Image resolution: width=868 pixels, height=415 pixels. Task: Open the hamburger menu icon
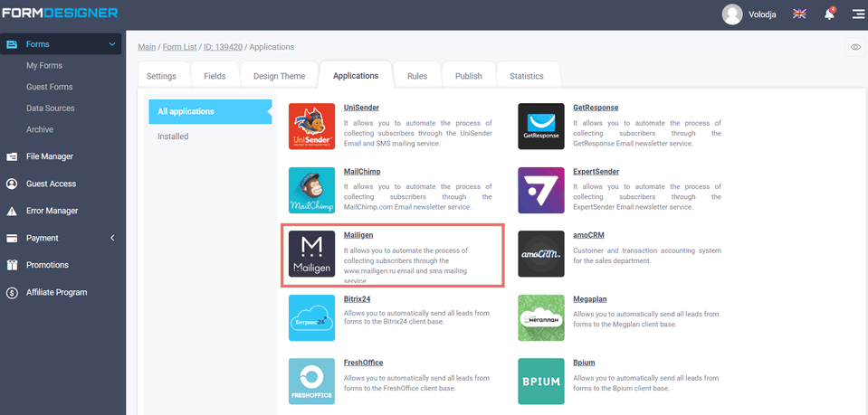click(858, 14)
